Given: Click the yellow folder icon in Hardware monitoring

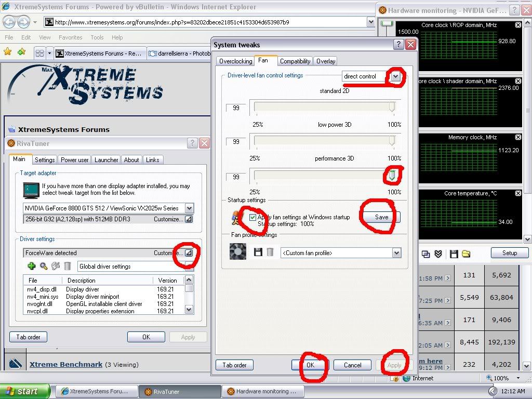Looking at the screenshot, I should tap(466, 254).
